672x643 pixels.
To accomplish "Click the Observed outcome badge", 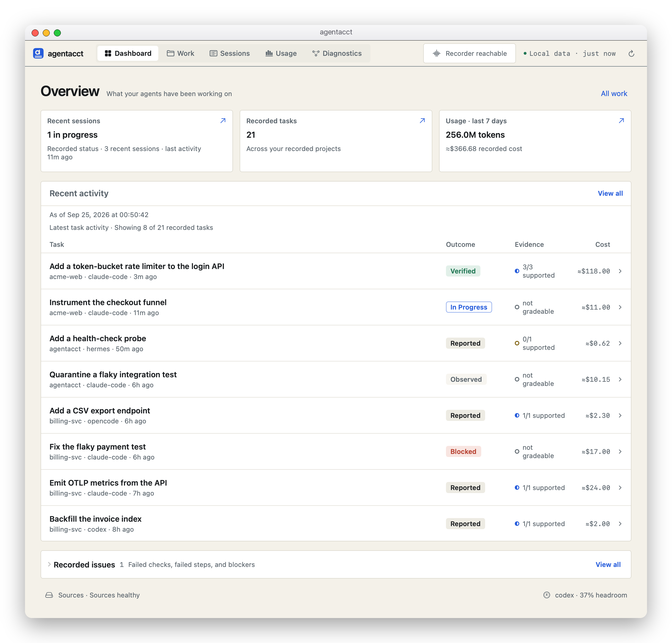I will tap(466, 380).
